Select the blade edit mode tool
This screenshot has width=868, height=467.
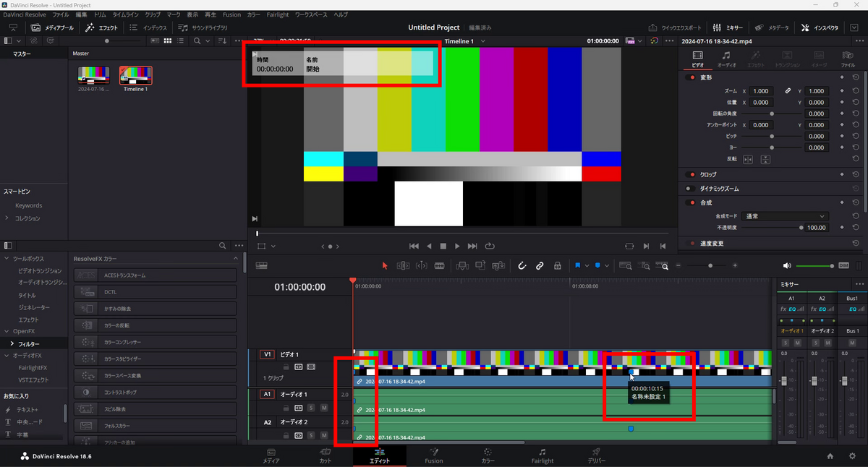[439, 266]
